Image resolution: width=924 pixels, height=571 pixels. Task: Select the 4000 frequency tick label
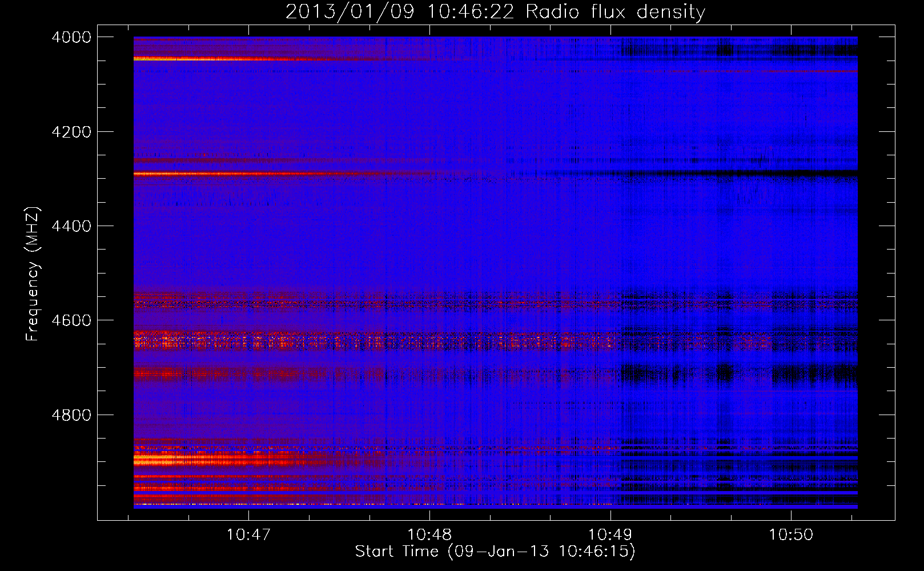tap(71, 37)
